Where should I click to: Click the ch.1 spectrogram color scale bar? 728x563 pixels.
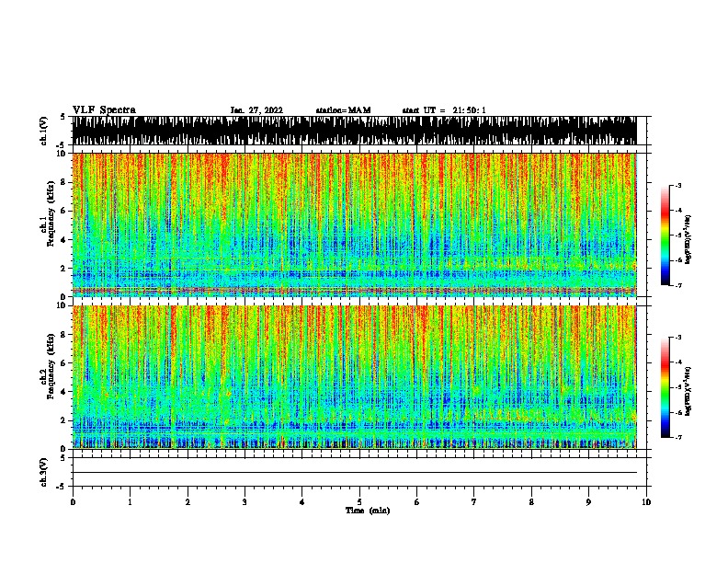coord(665,236)
